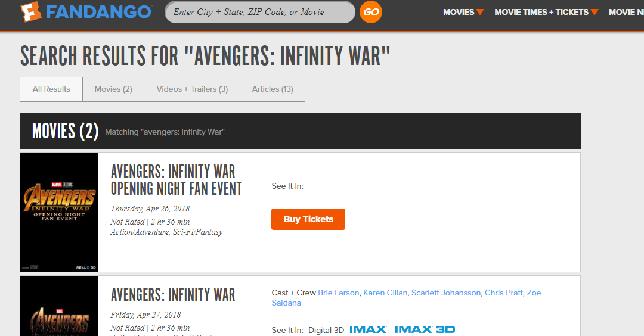Switch to the Articles (13) tab
This screenshot has height=336, width=644.
tap(273, 89)
